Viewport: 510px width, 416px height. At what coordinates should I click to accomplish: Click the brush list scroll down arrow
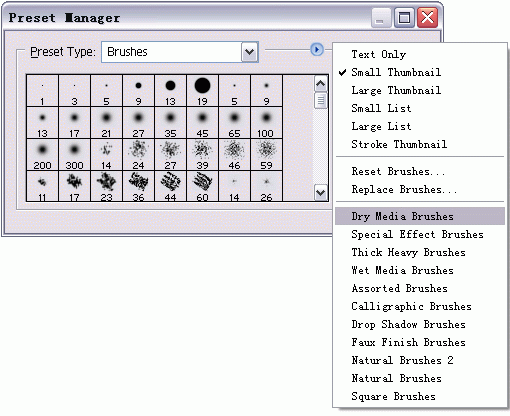pyautogui.click(x=321, y=192)
